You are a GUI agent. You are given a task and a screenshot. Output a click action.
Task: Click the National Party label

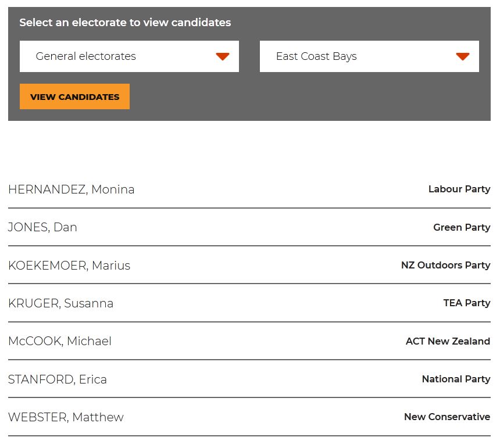click(x=456, y=379)
